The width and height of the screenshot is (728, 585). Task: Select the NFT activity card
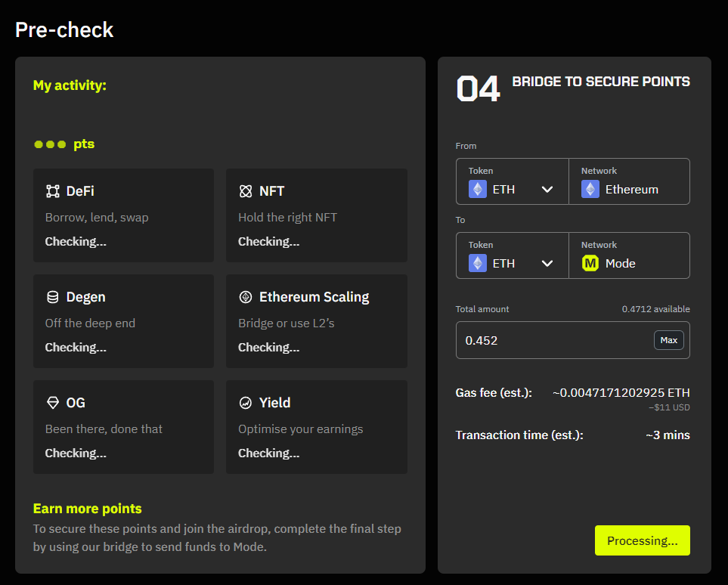317,215
